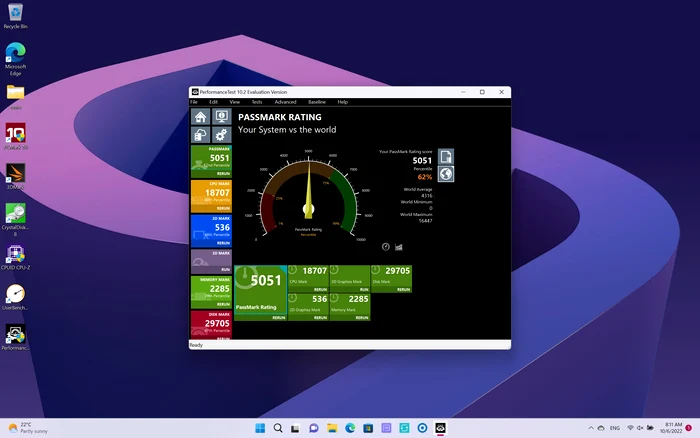Screen dimensions: 700x438
Task: Open the Edit menu
Action: coord(213,102)
